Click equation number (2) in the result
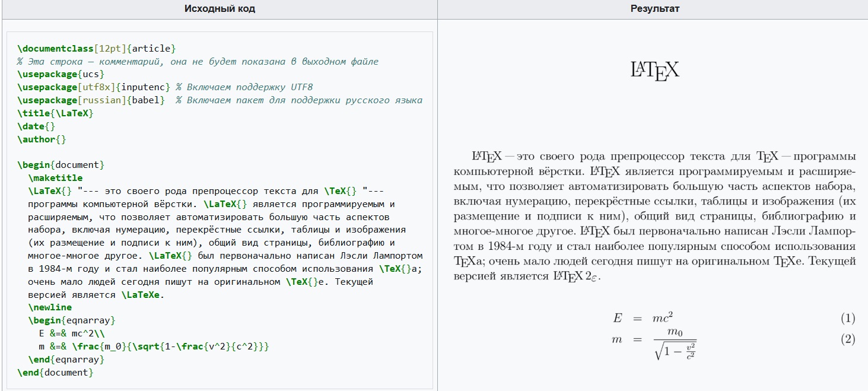Screen dimensions: 868x391 pos(848,339)
